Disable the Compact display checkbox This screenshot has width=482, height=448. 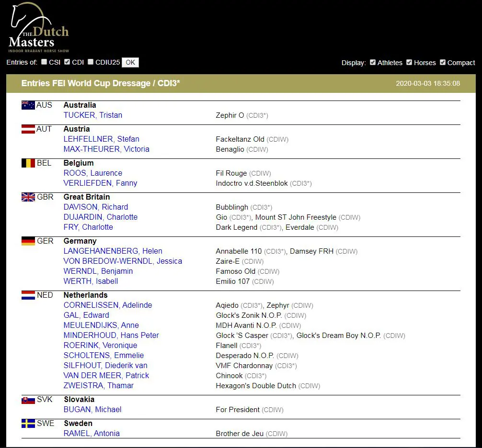[443, 63]
